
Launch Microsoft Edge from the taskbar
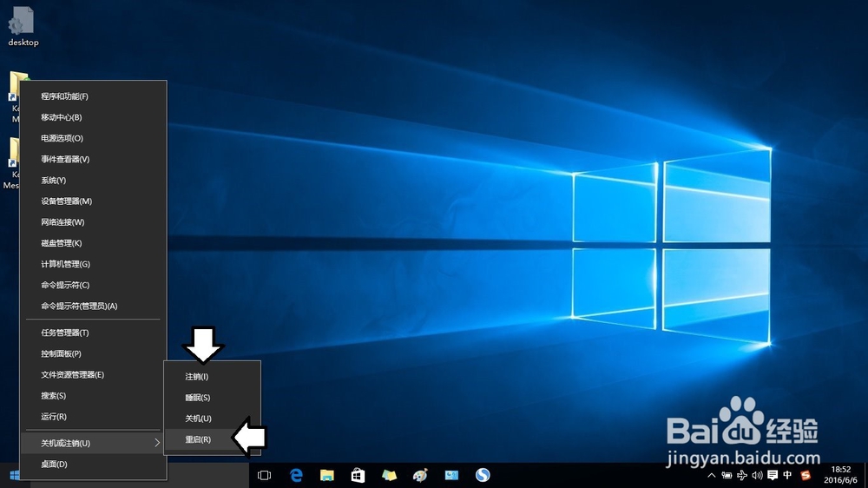(x=296, y=475)
